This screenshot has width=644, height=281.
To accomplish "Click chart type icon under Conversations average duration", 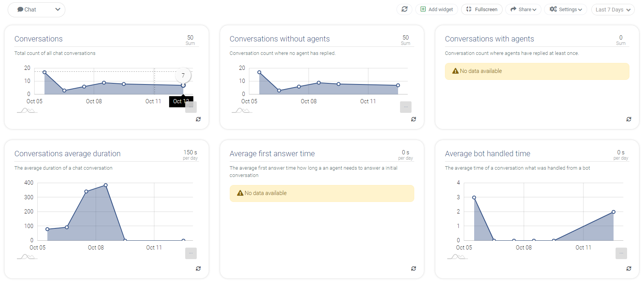I will pos(27,257).
